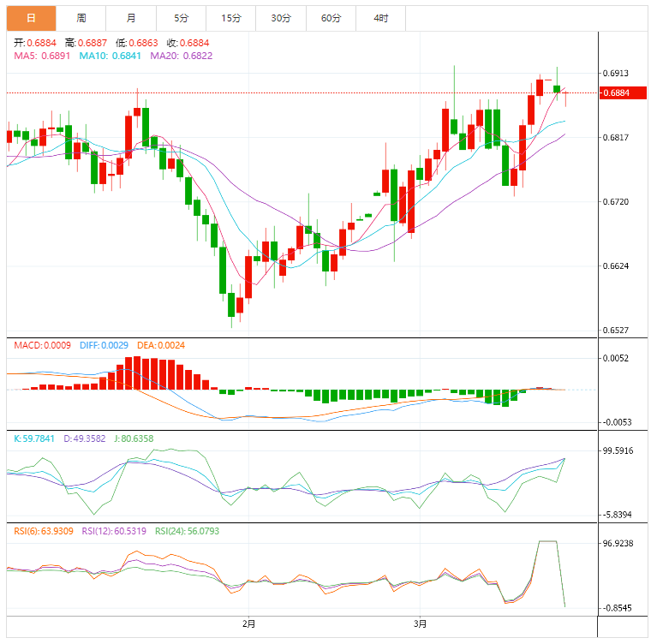This screenshot has width=657, height=644.
Task: Click the RSI(6): 63.9309 value
Action: click(44, 531)
